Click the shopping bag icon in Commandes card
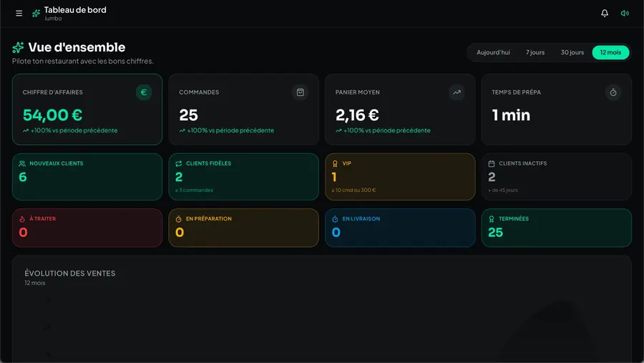The height and width of the screenshot is (363, 644). tap(301, 92)
